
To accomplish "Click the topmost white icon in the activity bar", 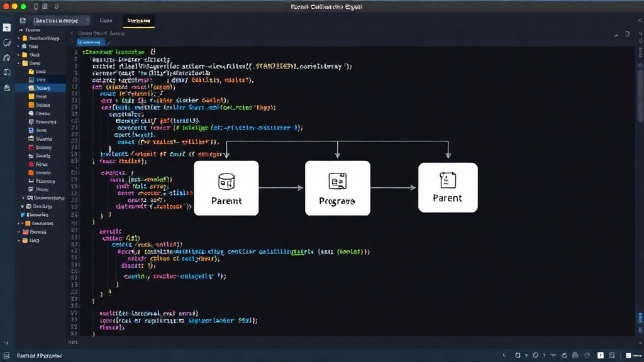I will (x=6, y=28).
